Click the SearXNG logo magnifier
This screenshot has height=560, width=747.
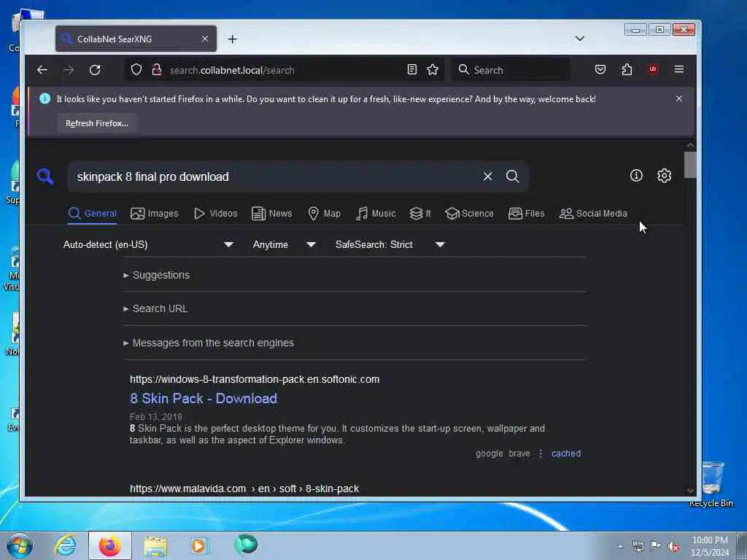click(45, 176)
